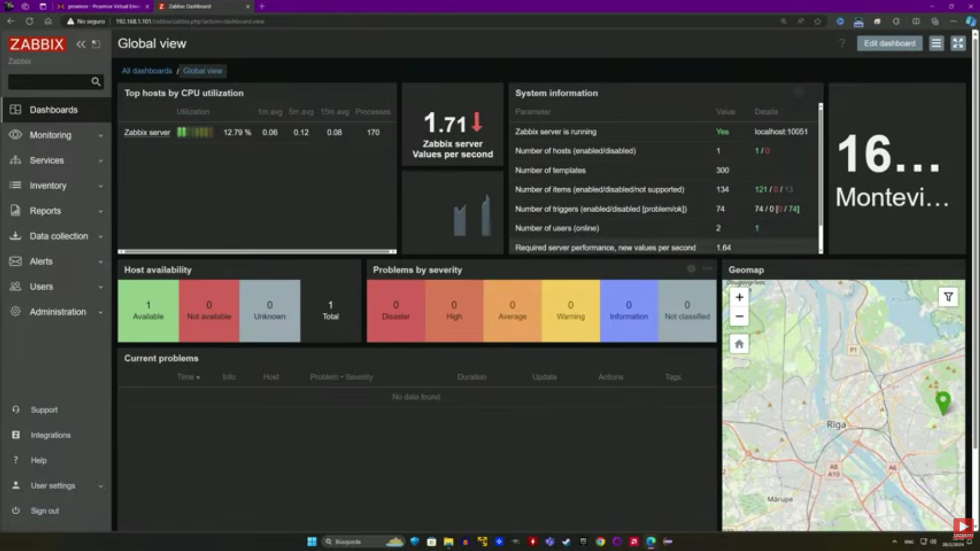Open File Explorer from taskbar
The width and height of the screenshot is (980, 551).
click(448, 541)
